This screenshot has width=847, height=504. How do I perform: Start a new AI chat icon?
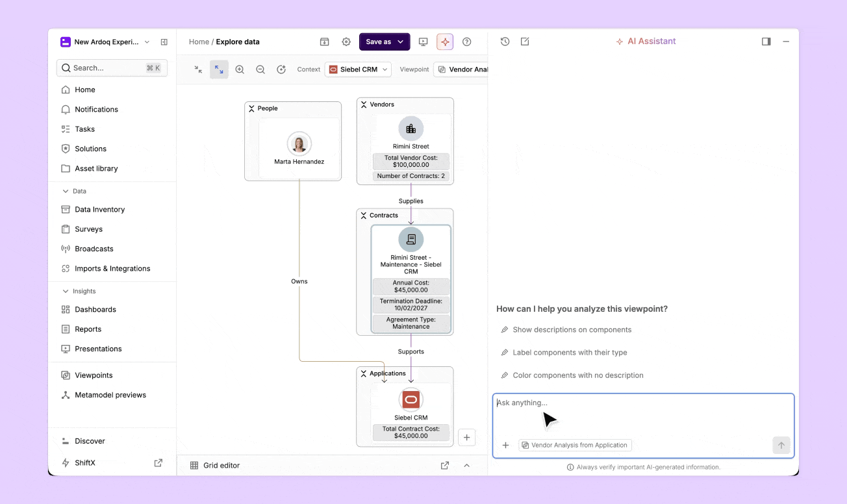point(525,42)
